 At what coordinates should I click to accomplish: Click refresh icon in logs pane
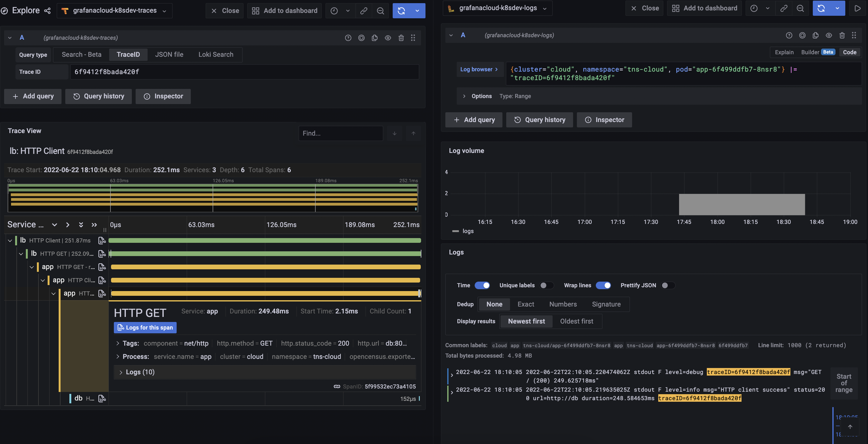(821, 9)
